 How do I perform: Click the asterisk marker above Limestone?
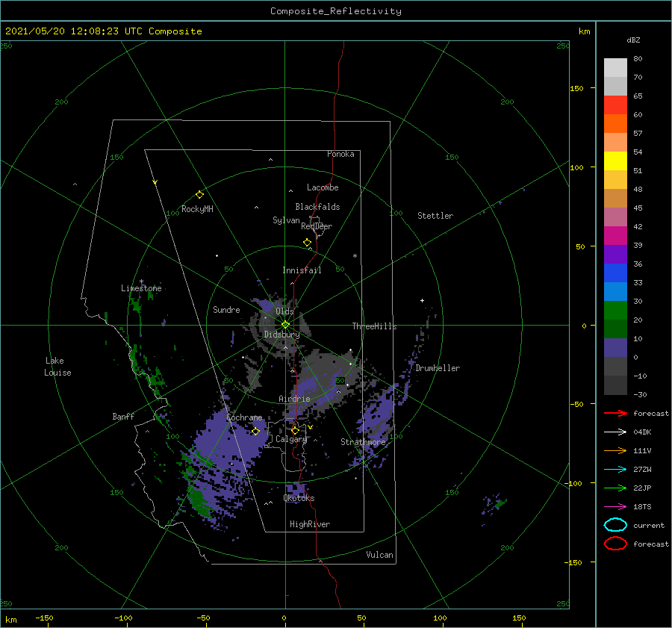click(141, 282)
